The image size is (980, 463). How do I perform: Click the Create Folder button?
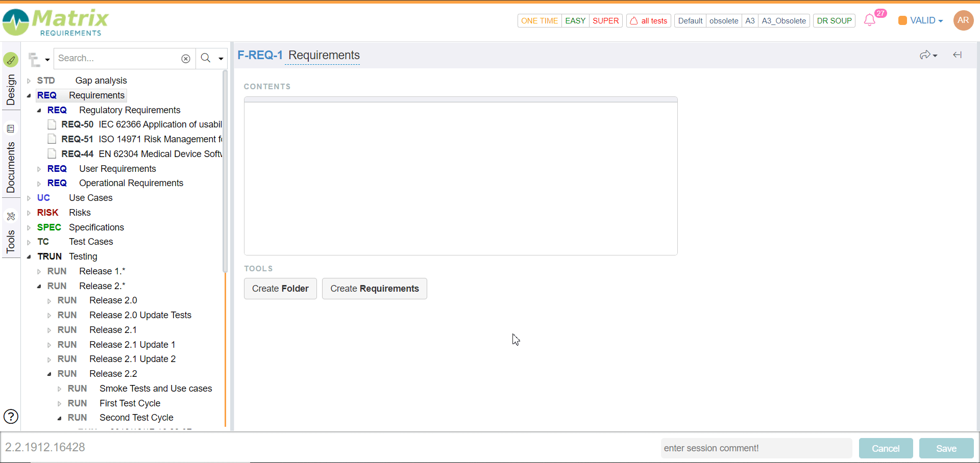[x=280, y=289]
